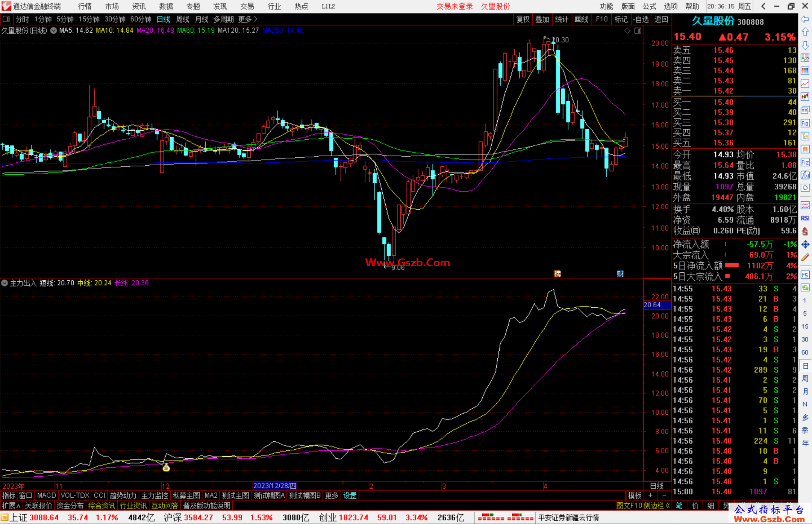This screenshot has width=812, height=524.
Task: Toggle the panel icon at chart top-right corner
Action: (x=638, y=31)
